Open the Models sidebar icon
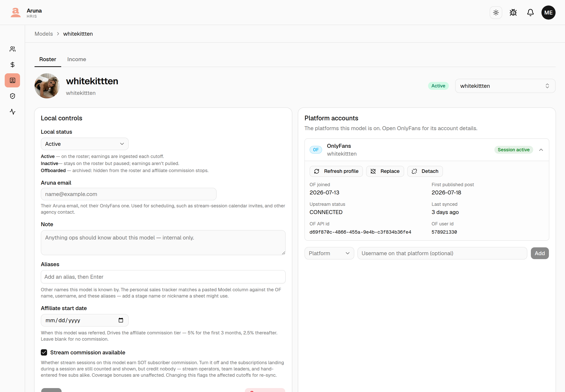 point(13,80)
